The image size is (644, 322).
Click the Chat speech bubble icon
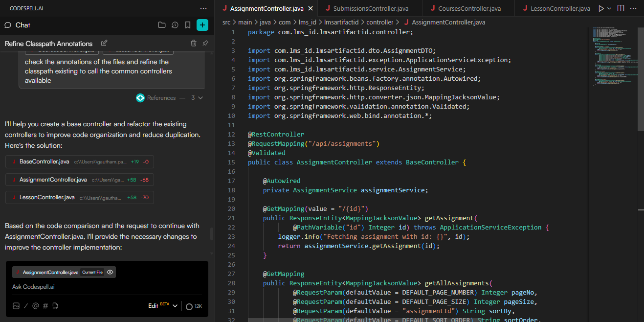click(x=8, y=25)
